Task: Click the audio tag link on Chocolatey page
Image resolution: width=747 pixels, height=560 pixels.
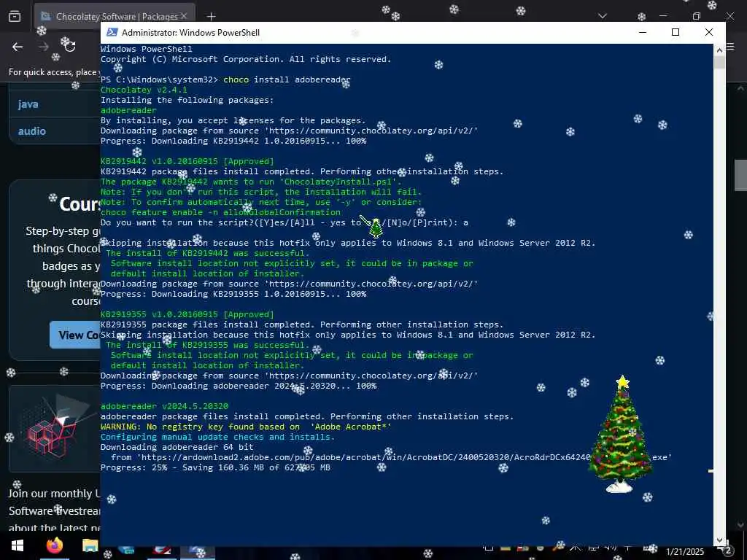Action: coord(32,131)
